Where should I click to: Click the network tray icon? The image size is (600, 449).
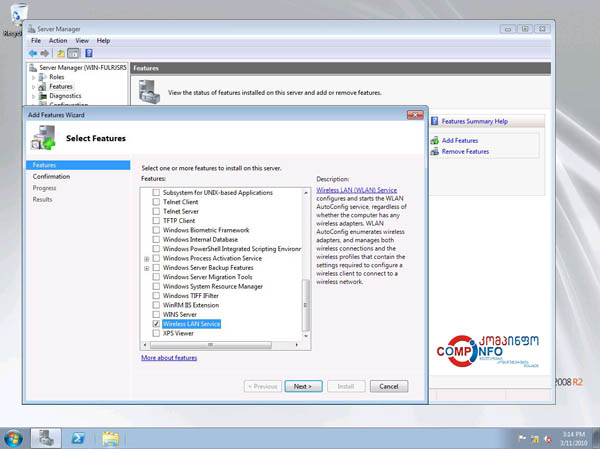point(535,439)
